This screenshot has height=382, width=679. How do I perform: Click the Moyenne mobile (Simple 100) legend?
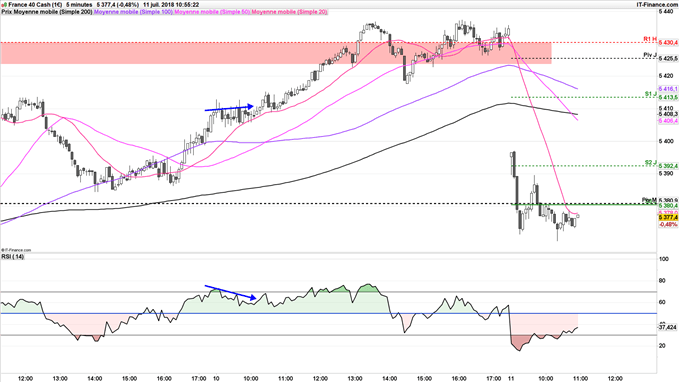(133, 12)
